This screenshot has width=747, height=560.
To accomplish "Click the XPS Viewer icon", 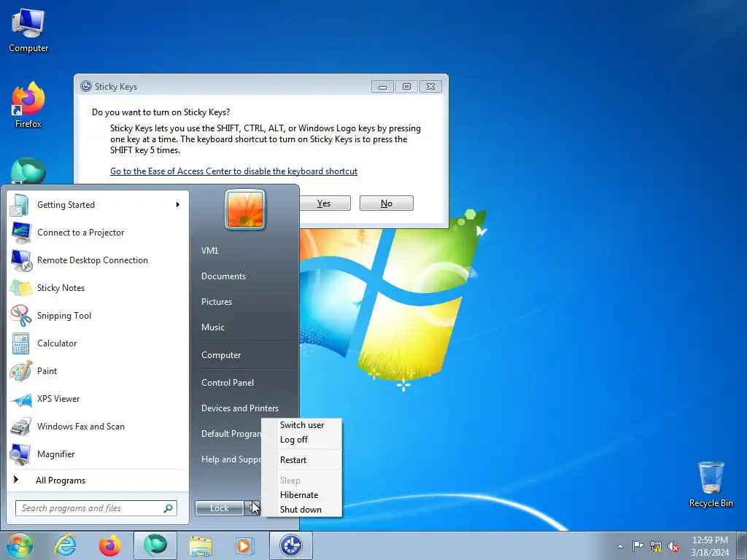I will click(21, 399).
